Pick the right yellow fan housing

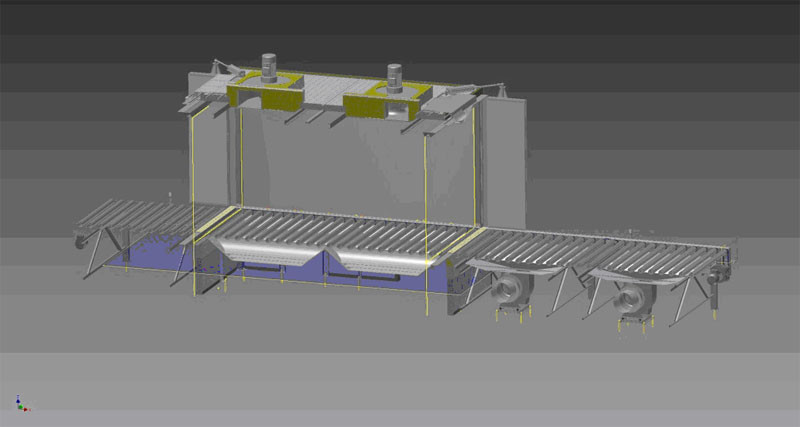[x=385, y=101]
